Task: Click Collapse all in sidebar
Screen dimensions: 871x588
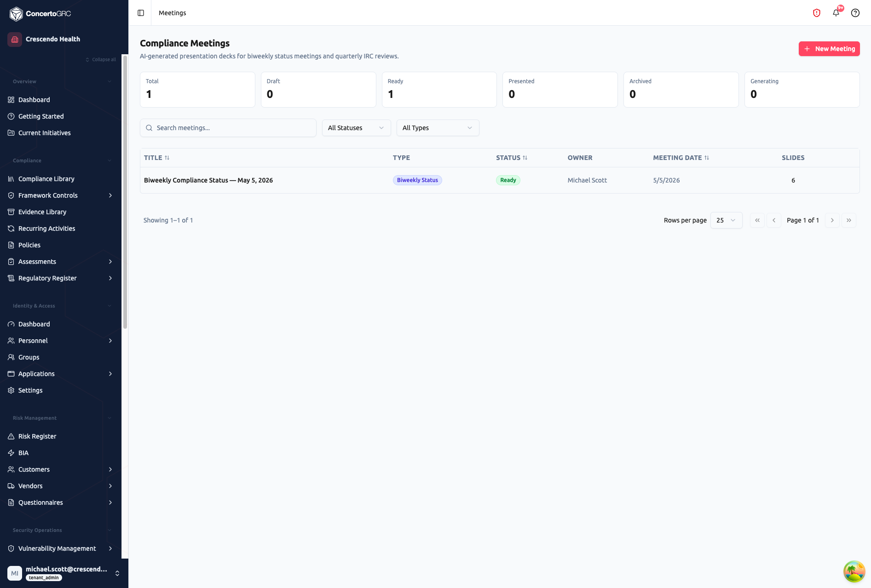Action: click(101, 59)
